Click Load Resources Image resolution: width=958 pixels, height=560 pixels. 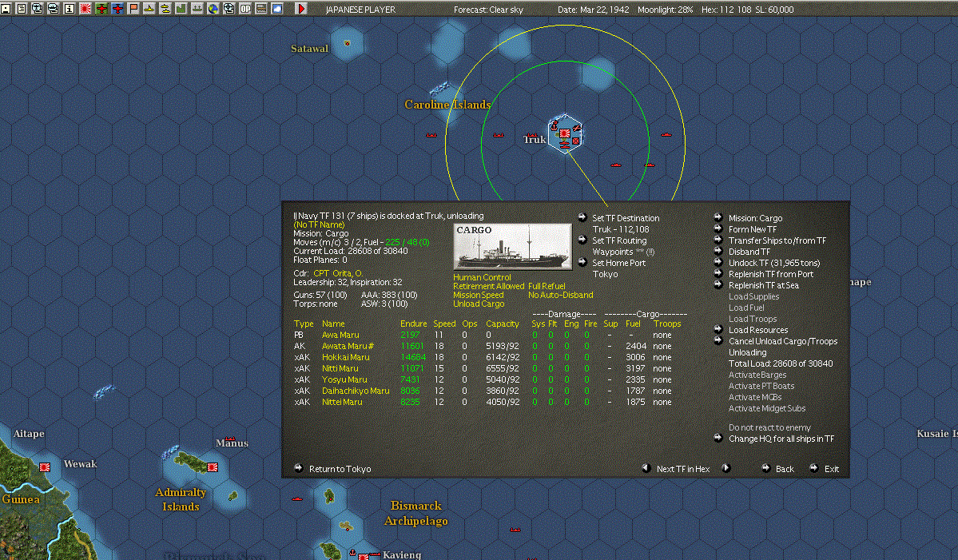click(x=757, y=330)
